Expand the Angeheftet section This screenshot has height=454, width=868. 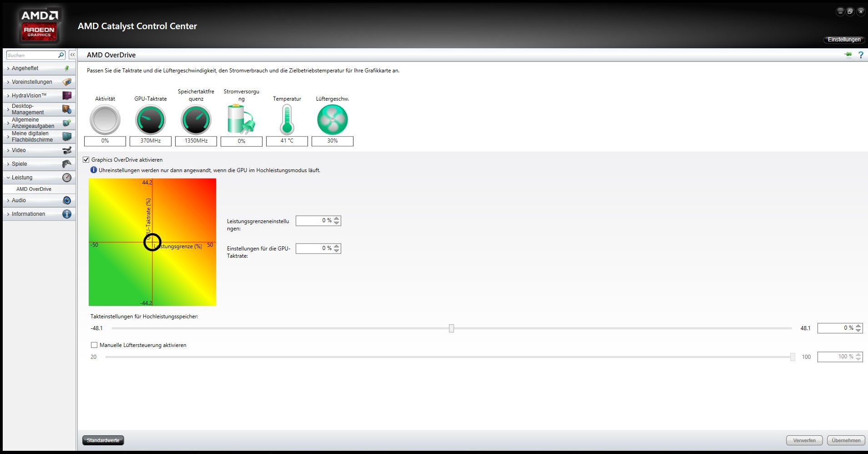8,68
